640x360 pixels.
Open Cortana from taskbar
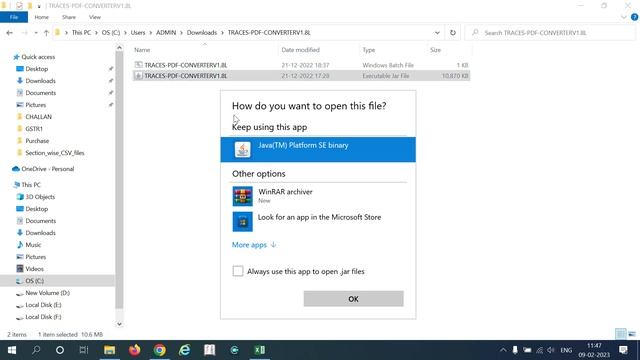pos(60,350)
